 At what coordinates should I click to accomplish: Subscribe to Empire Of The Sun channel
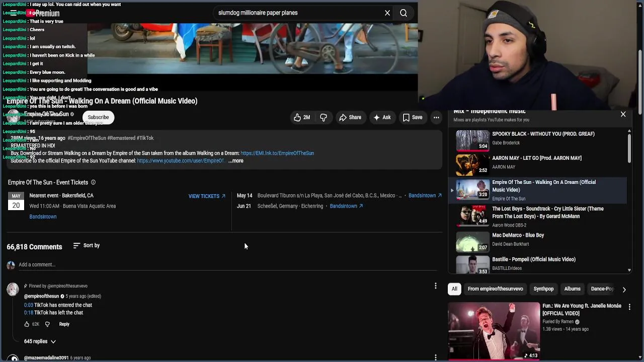click(98, 117)
